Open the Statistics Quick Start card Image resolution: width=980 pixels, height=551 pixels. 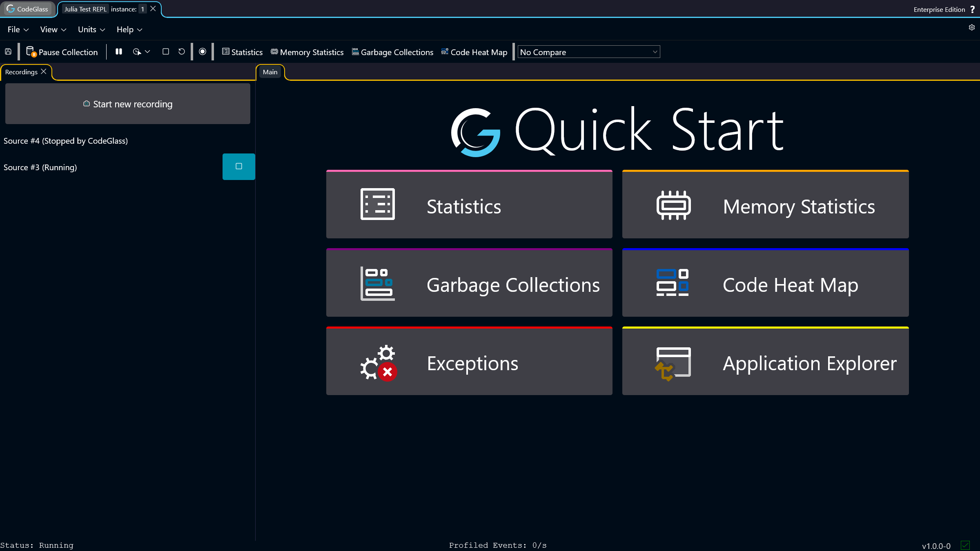coord(469,204)
